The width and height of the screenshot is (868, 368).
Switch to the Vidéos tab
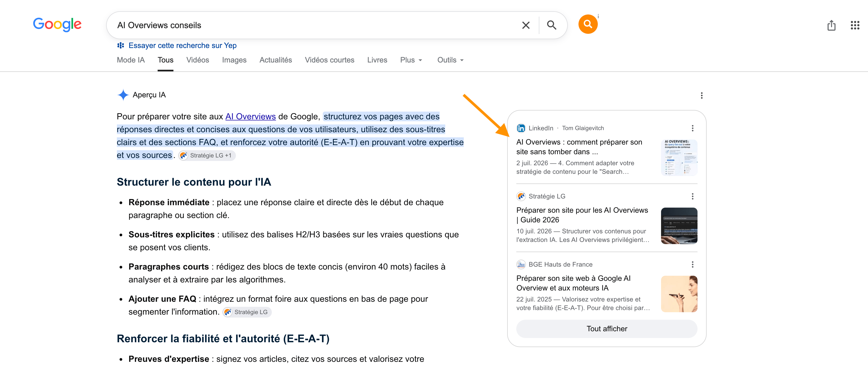pos(198,60)
